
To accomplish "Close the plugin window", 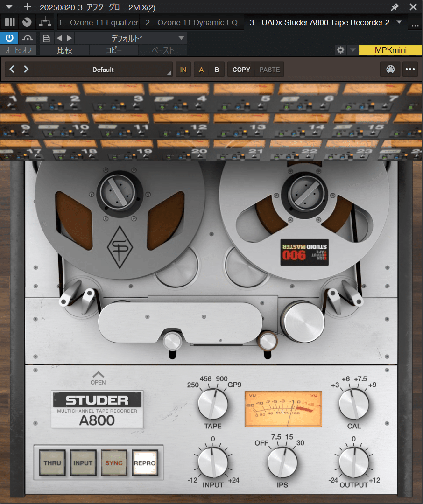I will click(413, 7).
